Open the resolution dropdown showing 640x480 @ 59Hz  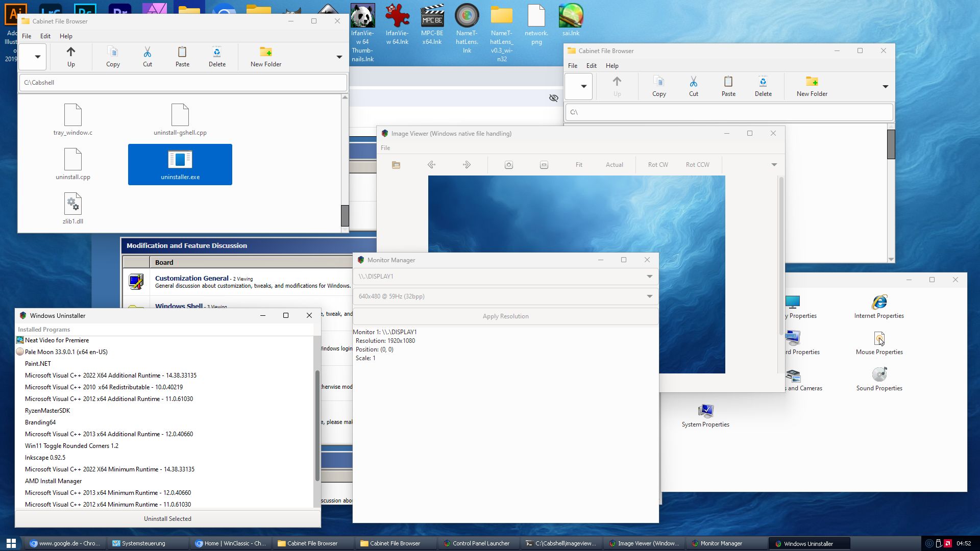(x=505, y=296)
